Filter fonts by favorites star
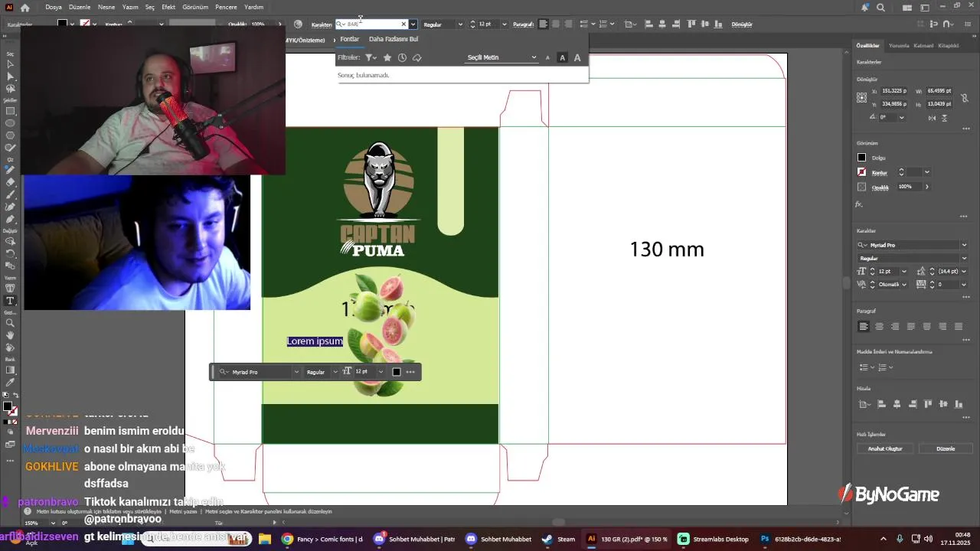Image resolution: width=980 pixels, height=551 pixels. coord(387,57)
